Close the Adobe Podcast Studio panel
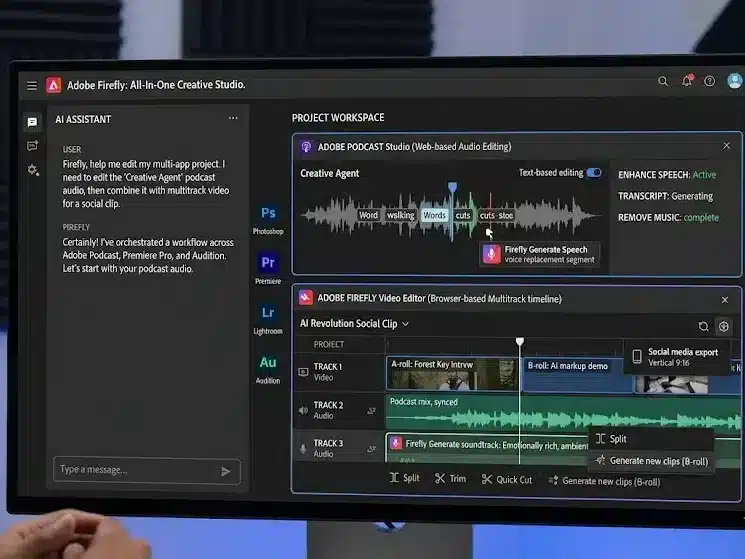This screenshot has width=745, height=559. [726, 146]
